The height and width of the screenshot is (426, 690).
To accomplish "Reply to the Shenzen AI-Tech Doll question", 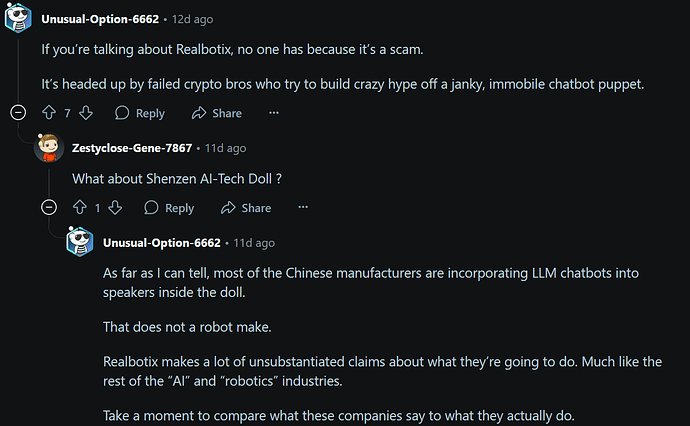I will [x=169, y=208].
